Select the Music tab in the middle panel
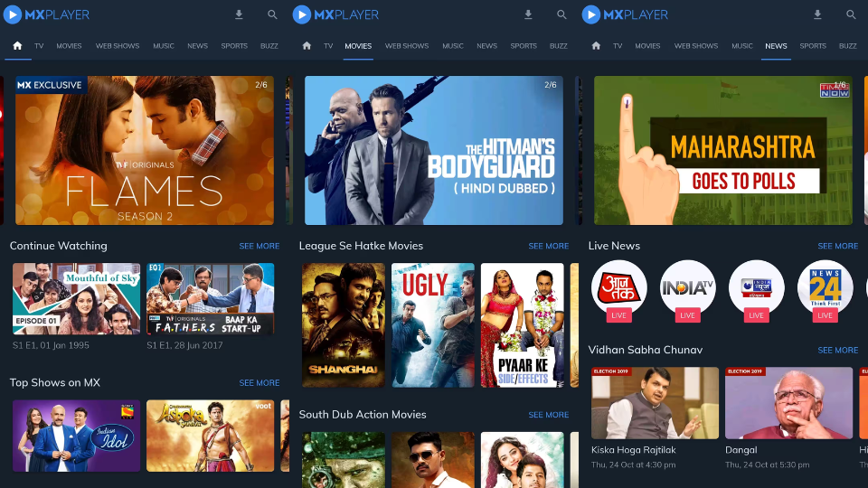The image size is (868, 488). 453,46
